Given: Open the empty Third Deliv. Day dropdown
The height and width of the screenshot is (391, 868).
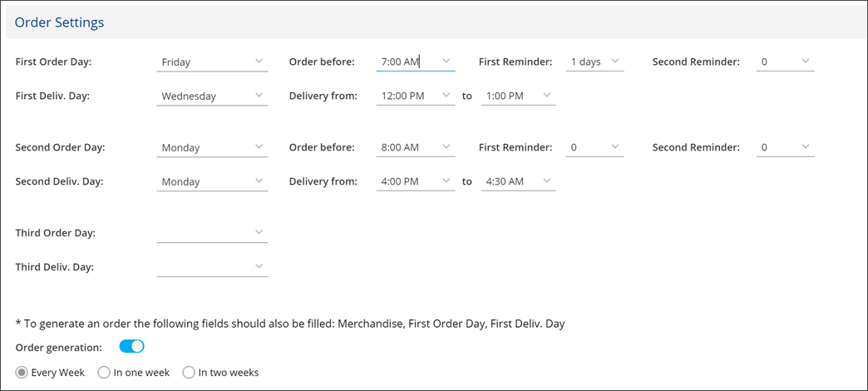Looking at the screenshot, I should (213, 267).
